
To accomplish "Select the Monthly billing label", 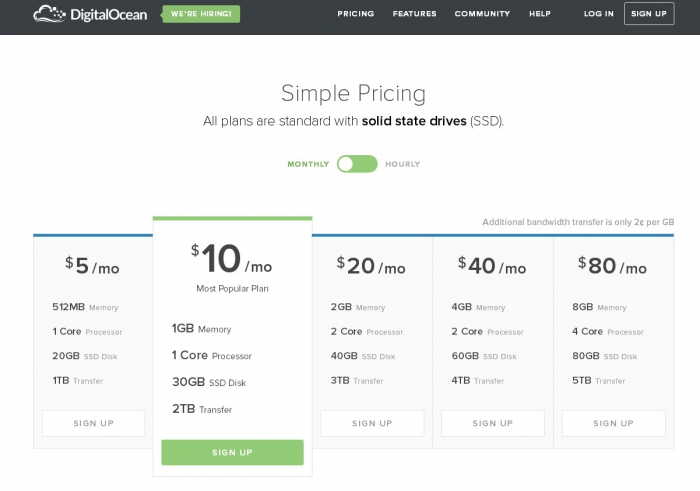I will (x=308, y=164).
